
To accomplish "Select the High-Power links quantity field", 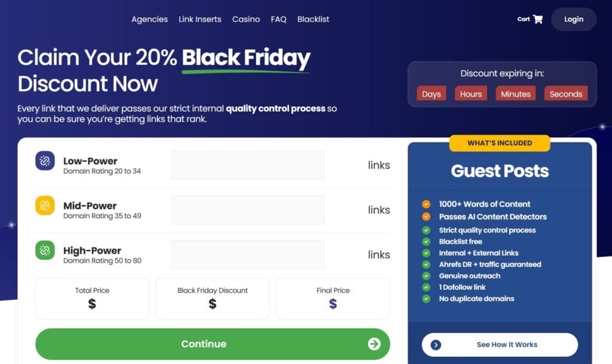I will (x=247, y=255).
